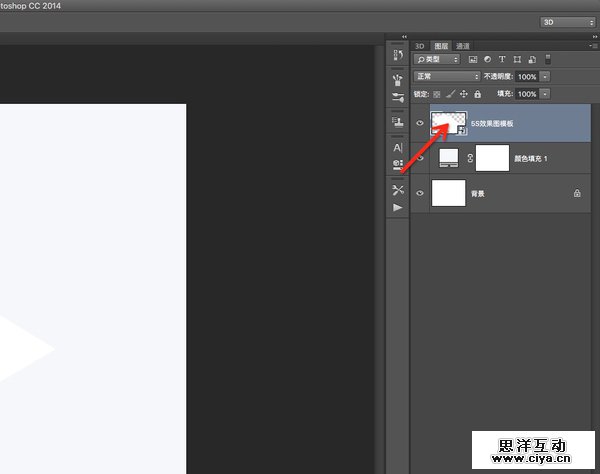The height and width of the screenshot is (474, 600).
Task: Hide the 5S效果图模板 layer
Action: (x=420, y=123)
